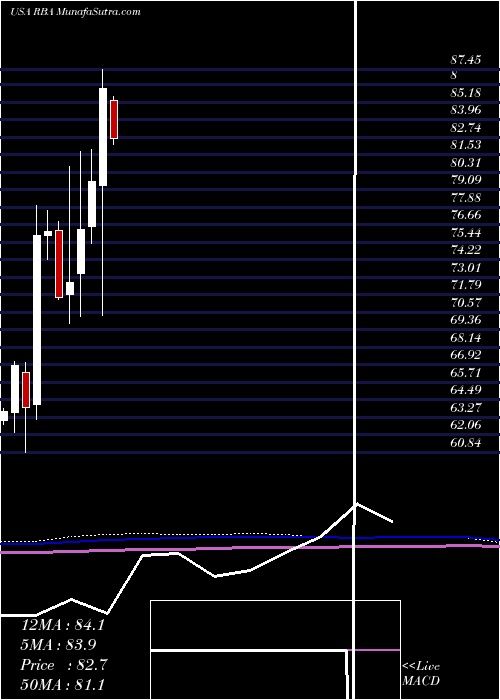500x700 pixels.
Task: Click the 60.84 price axis label
Action: [466, 442]
